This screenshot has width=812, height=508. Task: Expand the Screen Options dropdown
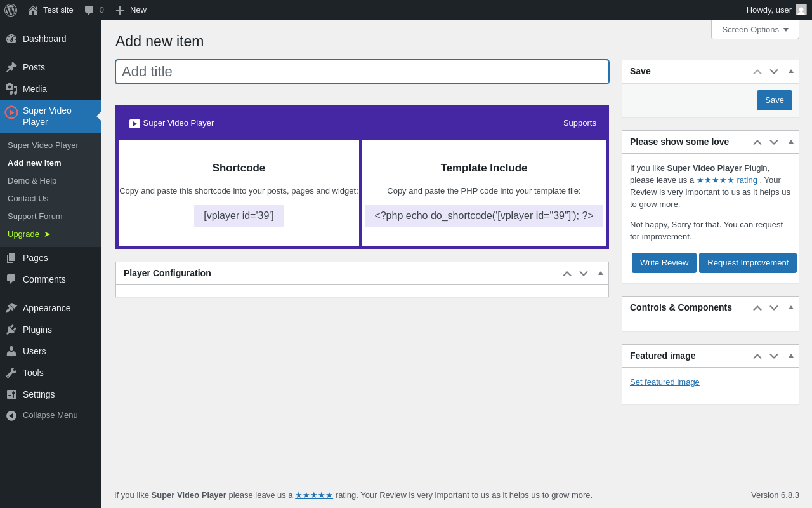(755, 29)
